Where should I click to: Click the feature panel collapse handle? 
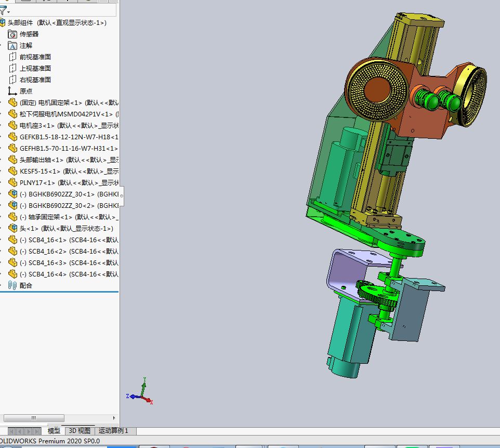[x=122, y=196]
